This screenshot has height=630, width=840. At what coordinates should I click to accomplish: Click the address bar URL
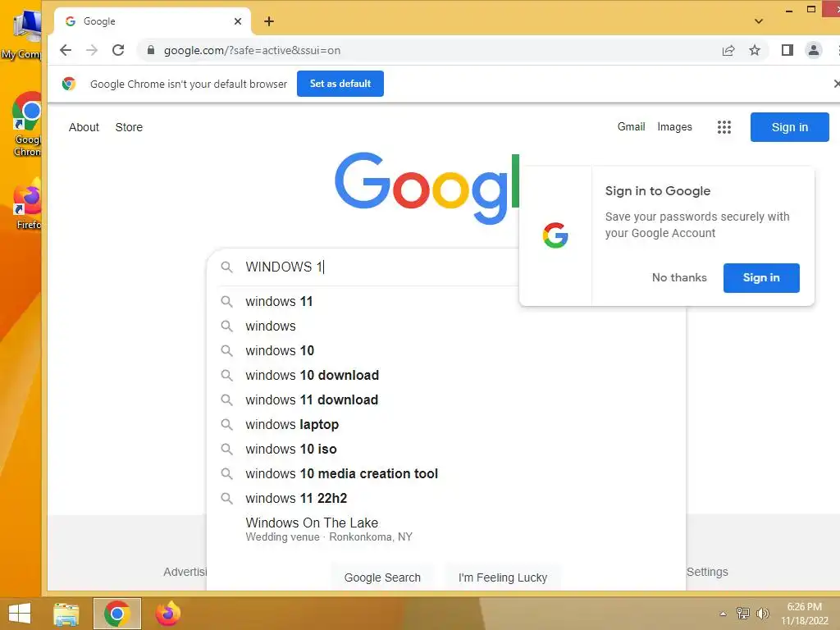pos(252,50)
